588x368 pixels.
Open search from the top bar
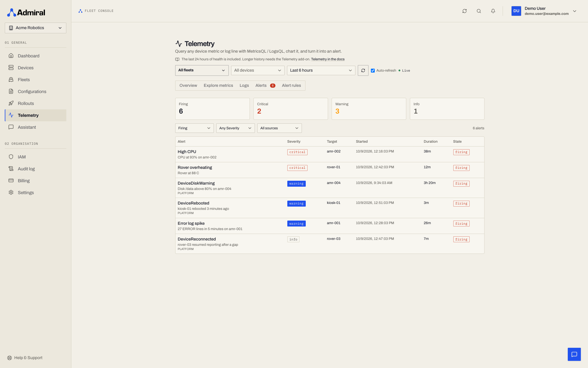479,11
